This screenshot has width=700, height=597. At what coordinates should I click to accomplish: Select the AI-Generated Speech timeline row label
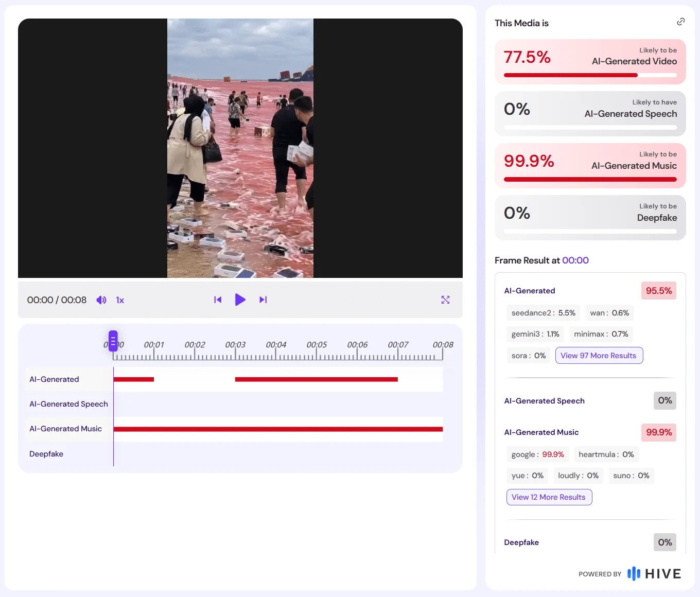tap(68, 404)
